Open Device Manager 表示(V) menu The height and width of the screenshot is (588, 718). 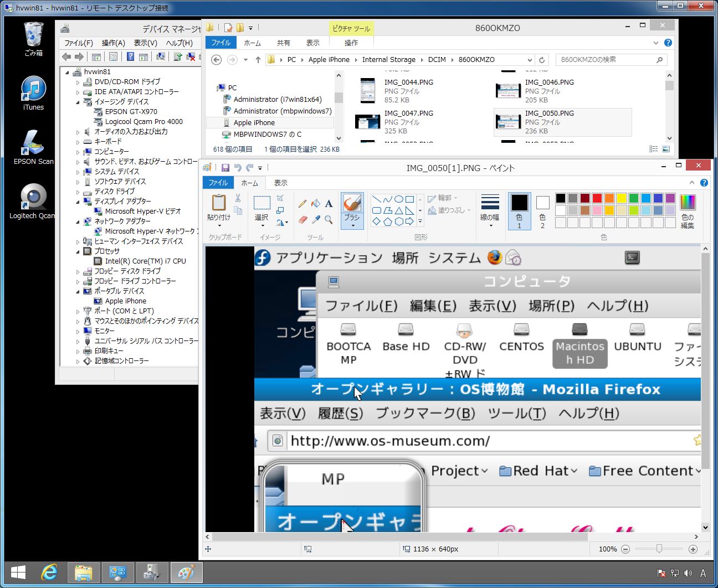(146, 43)
